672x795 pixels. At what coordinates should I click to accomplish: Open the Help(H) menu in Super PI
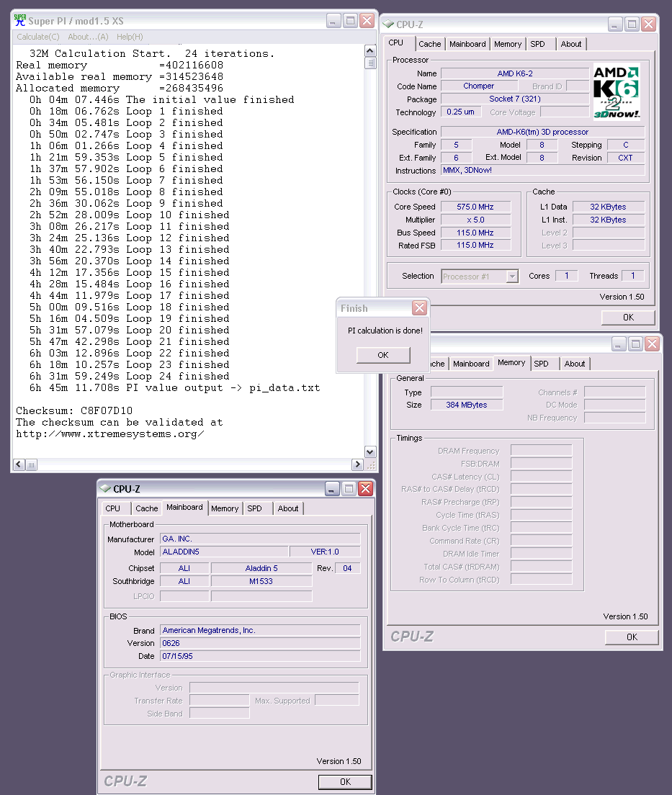pyautogui.click(x=130, y=37)
